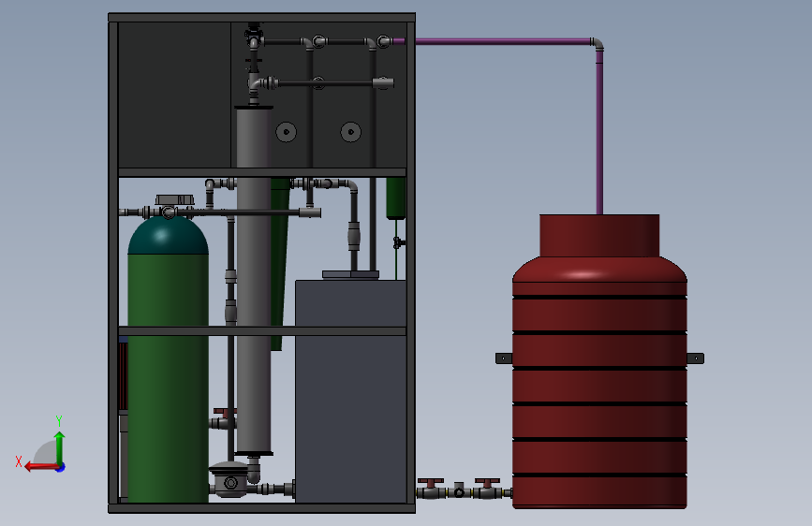The image size is (812, 526).
Task: Select the large gray cabinet box
Action: click(x=350, y=391)
